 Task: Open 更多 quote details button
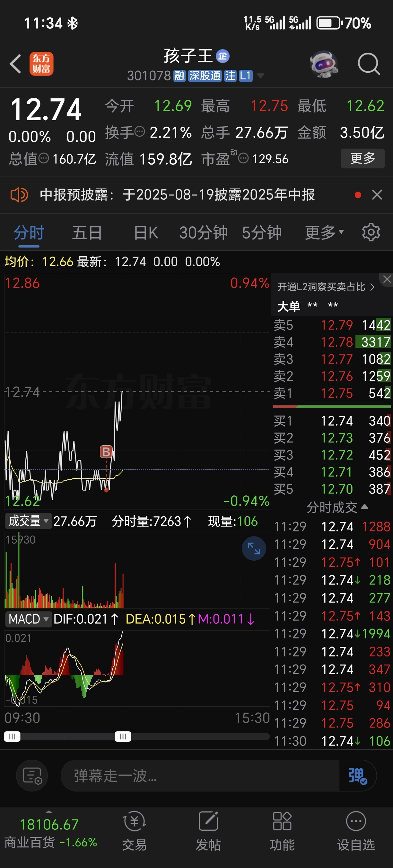click(x=363, y=158)
